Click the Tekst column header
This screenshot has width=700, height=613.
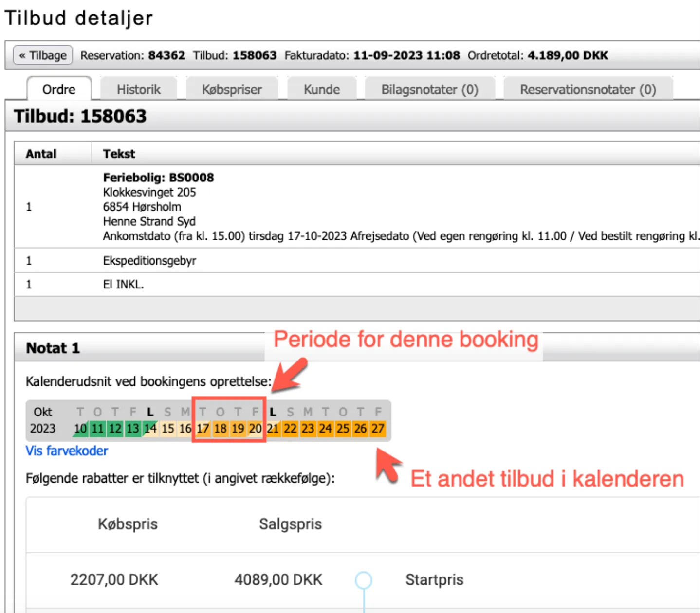119,154
